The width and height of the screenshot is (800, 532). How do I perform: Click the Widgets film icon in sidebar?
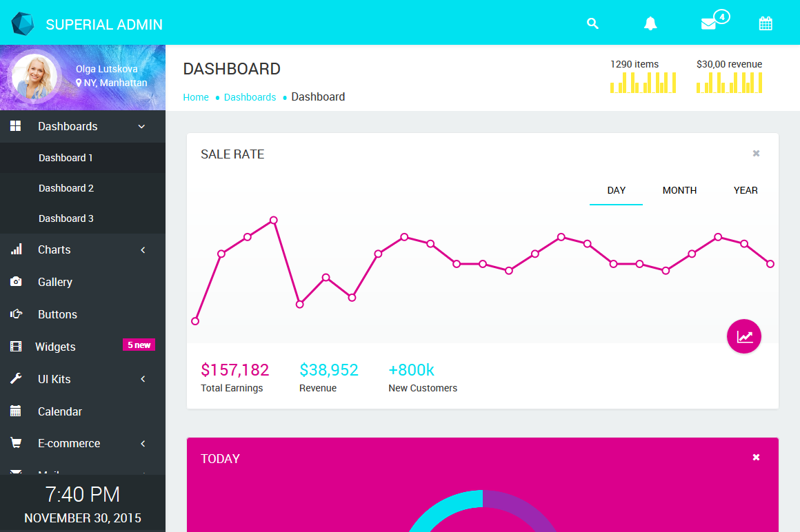coord(16,347)
